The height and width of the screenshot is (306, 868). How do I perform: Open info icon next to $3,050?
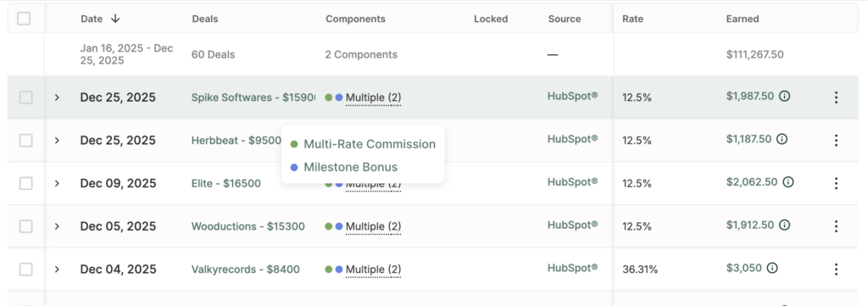(772, 269)
